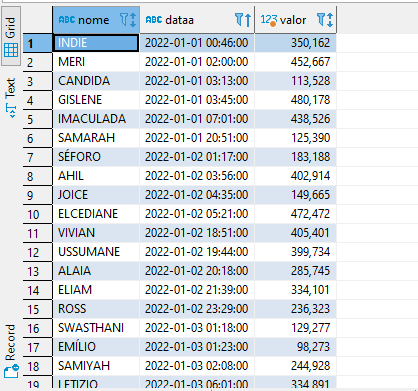
Task: Select the valor cell 350,162
Action: (x=296, y=43)
